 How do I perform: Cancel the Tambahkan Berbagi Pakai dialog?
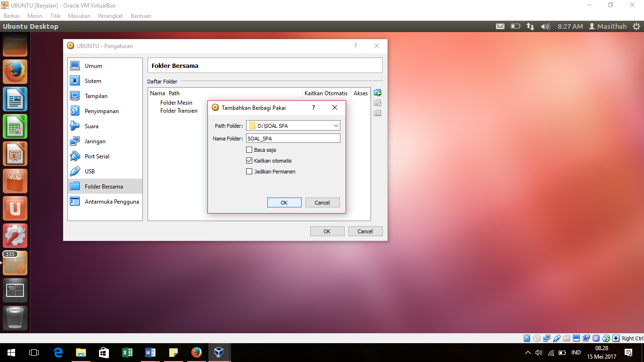322,203
